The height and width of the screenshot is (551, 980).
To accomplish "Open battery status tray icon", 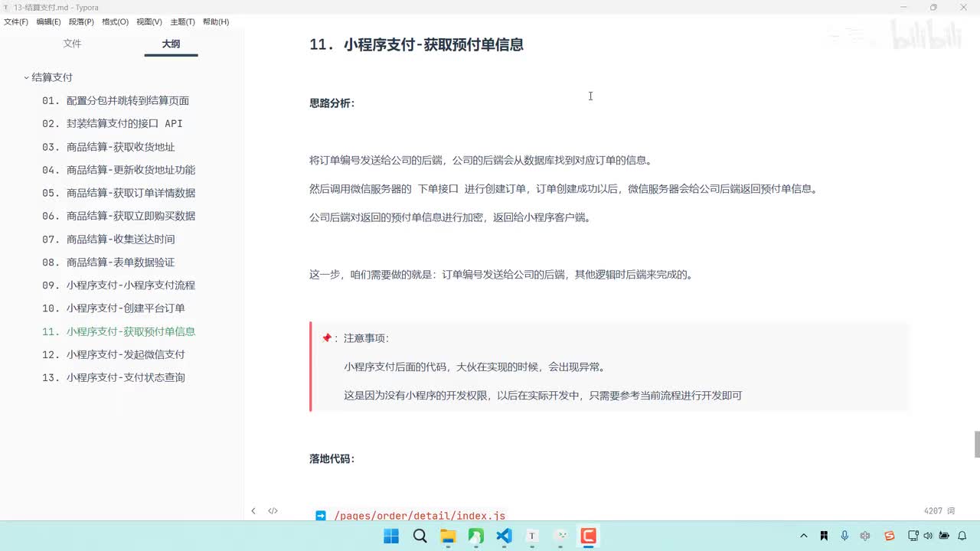I will click(944, 536).
